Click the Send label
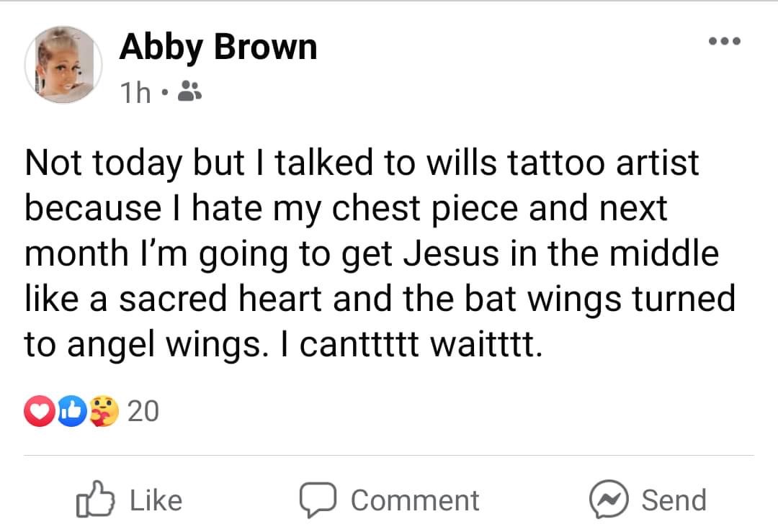 [x=674, y=500]
